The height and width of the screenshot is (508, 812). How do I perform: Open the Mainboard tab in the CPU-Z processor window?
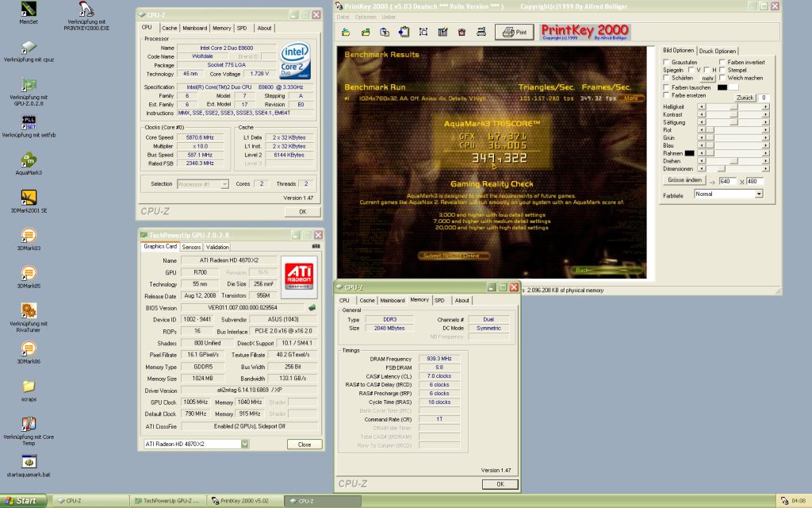pyautogui.click(x=195, y=29)
